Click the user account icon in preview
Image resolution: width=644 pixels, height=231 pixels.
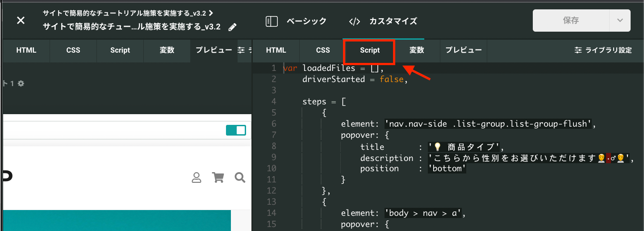tap(196, 178)
